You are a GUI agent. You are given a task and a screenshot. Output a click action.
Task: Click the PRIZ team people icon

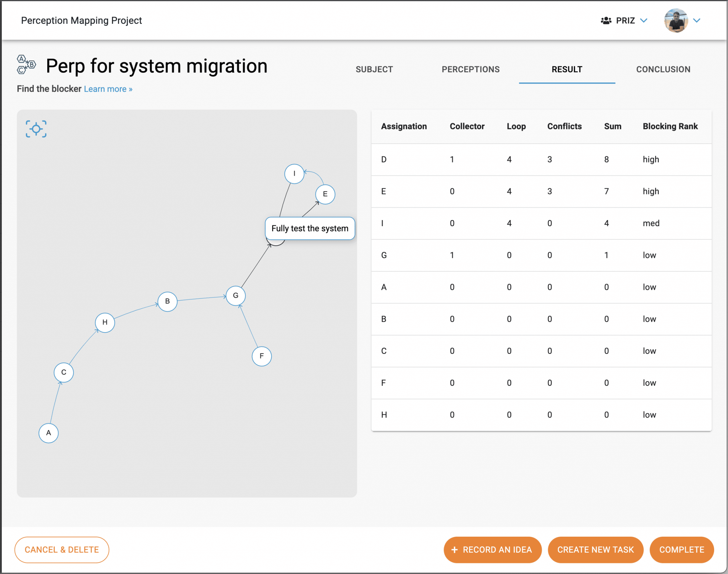606,21
